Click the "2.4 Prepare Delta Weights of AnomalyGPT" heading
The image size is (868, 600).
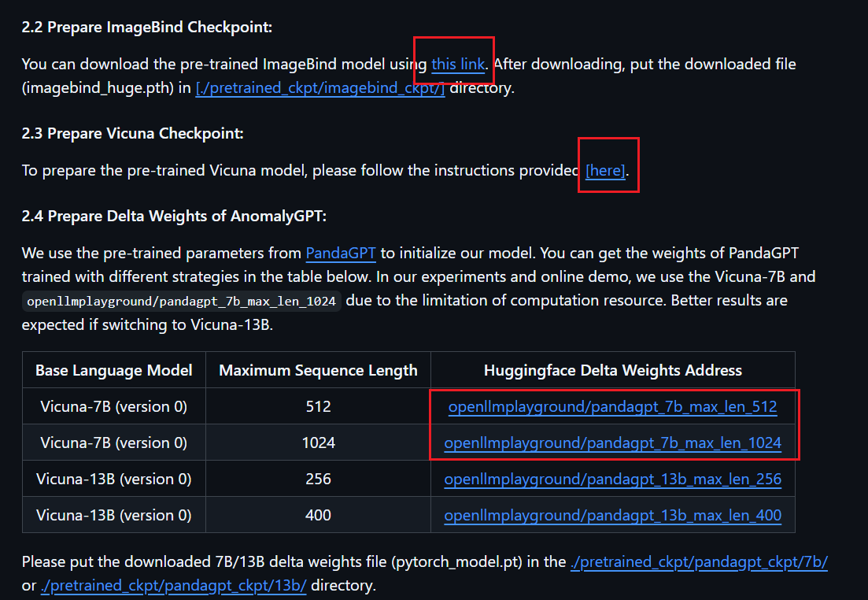tap(174, 216)
